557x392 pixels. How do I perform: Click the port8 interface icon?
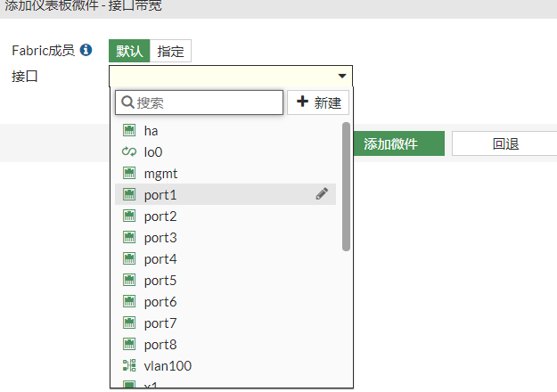point(128,345)
